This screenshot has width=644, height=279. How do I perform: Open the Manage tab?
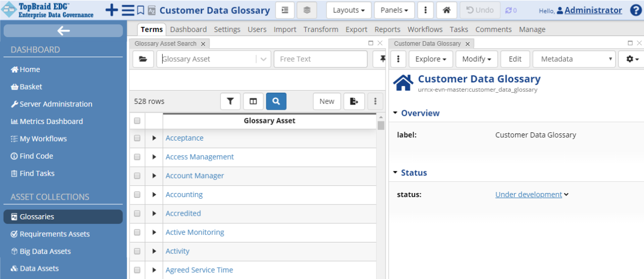[532, 29]
